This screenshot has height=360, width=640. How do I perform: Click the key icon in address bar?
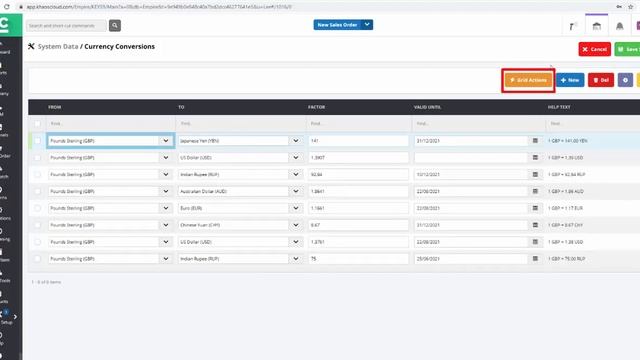click(x=619, y=7)
